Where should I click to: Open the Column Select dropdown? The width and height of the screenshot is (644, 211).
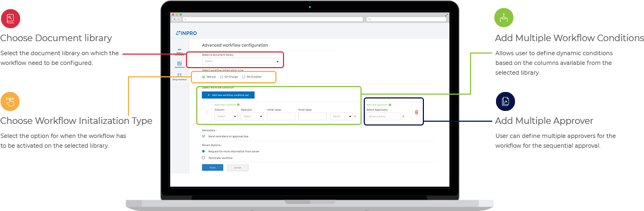(x=226, y=116)
